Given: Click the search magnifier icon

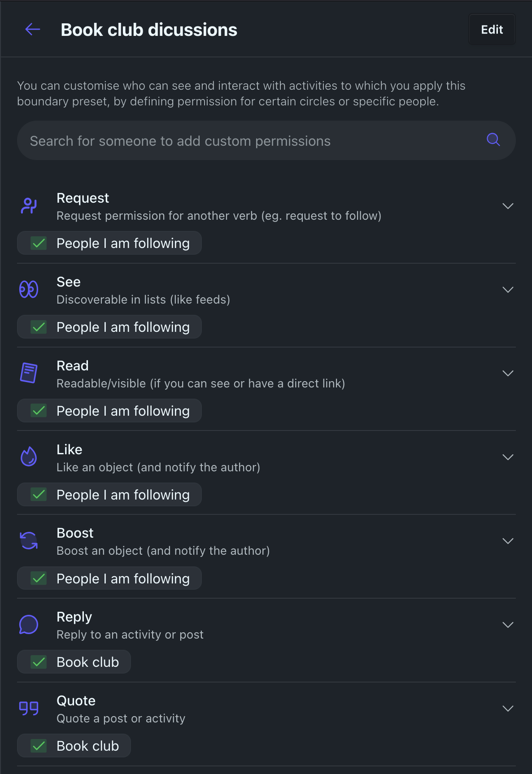Looking at the screenshot, I should click(493, 140).
